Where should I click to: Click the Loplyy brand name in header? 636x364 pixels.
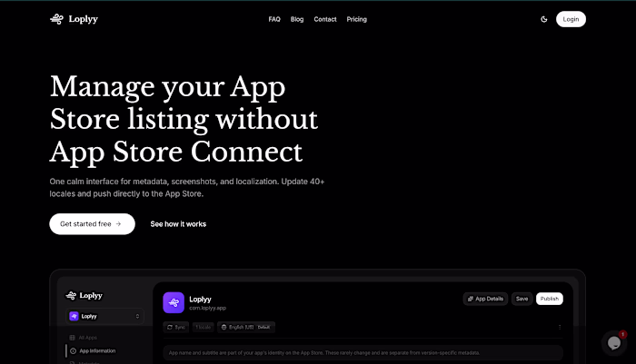[84, 19]
